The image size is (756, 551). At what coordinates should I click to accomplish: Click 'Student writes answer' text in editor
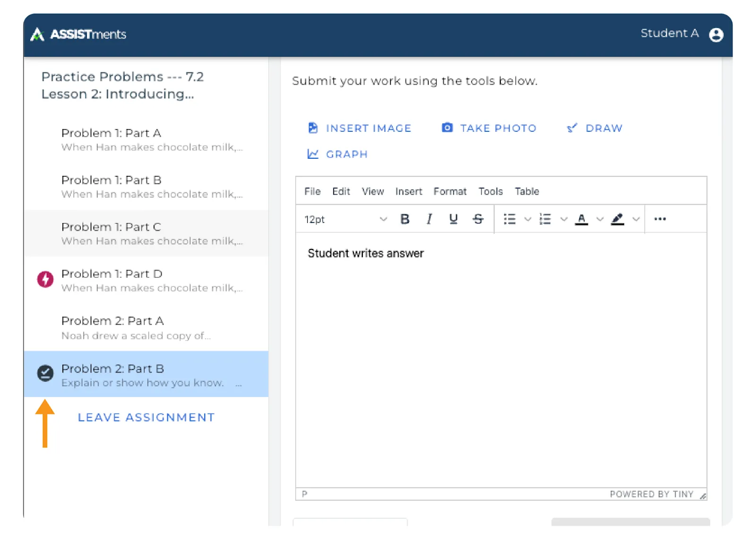366,253
